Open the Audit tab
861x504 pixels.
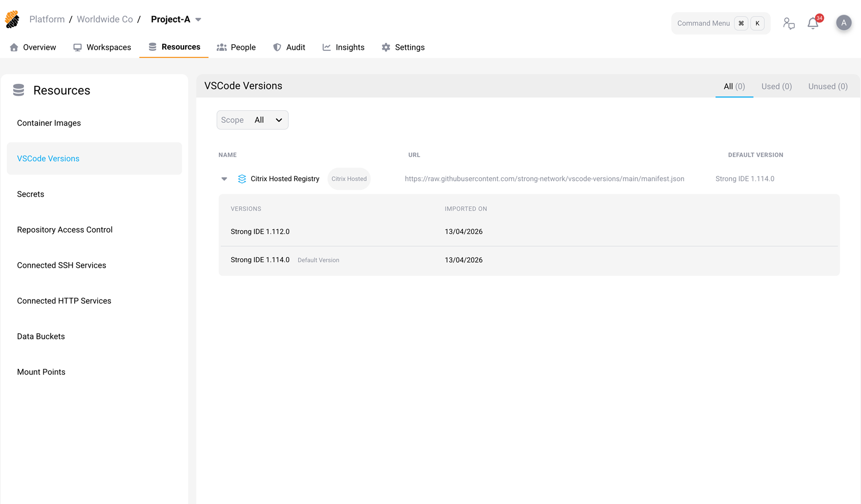(289, 47)
